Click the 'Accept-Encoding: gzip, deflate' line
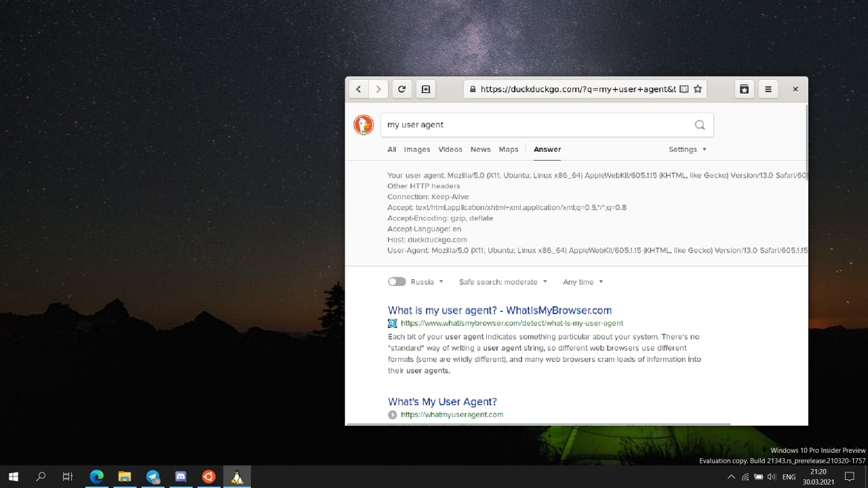 [440, 218]
